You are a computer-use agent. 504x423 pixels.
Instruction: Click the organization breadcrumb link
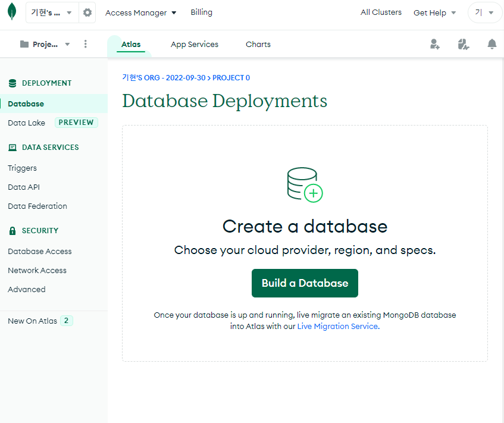[164, 78]
